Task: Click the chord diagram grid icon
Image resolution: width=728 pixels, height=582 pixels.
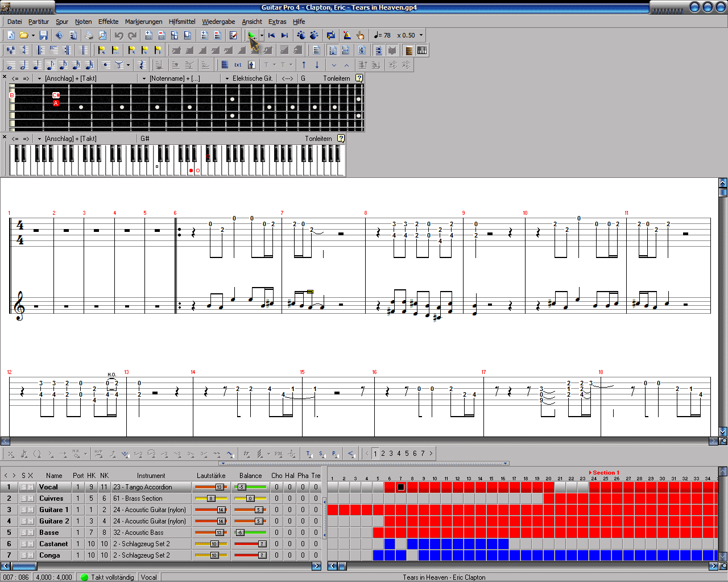Action: click(x=225, y=65)
